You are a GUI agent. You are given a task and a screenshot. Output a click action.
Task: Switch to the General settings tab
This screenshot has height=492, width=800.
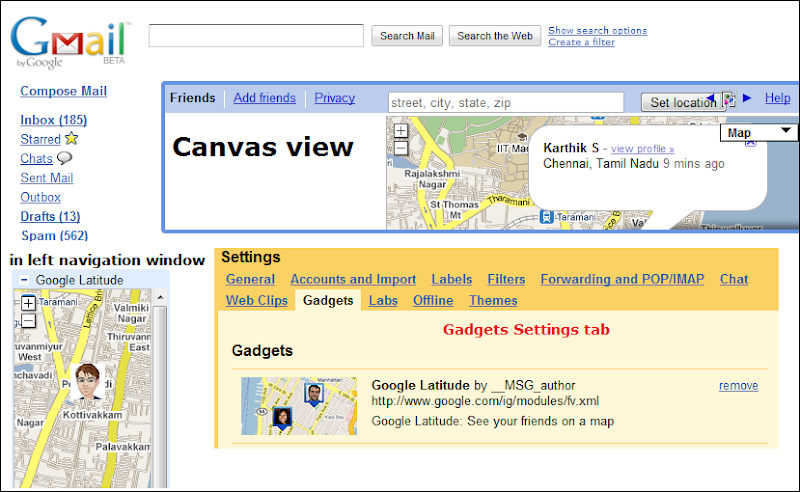point(250,279)
